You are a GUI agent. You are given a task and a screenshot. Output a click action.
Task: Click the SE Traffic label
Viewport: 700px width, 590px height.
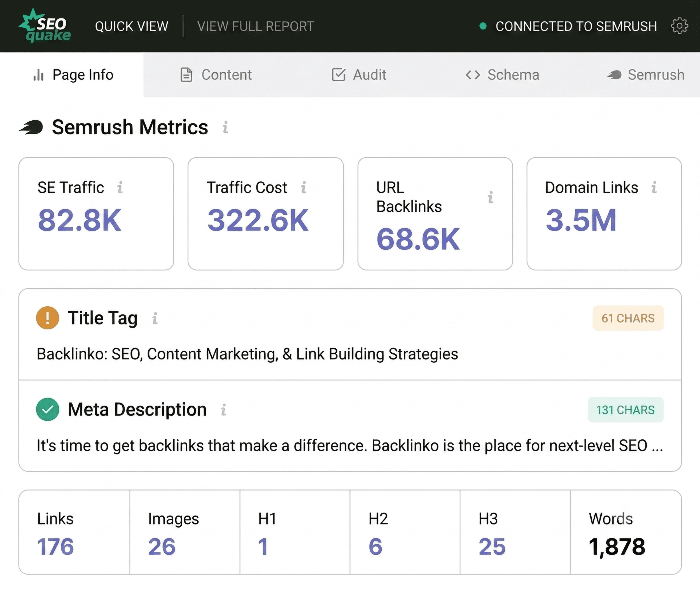coord(71,187)
